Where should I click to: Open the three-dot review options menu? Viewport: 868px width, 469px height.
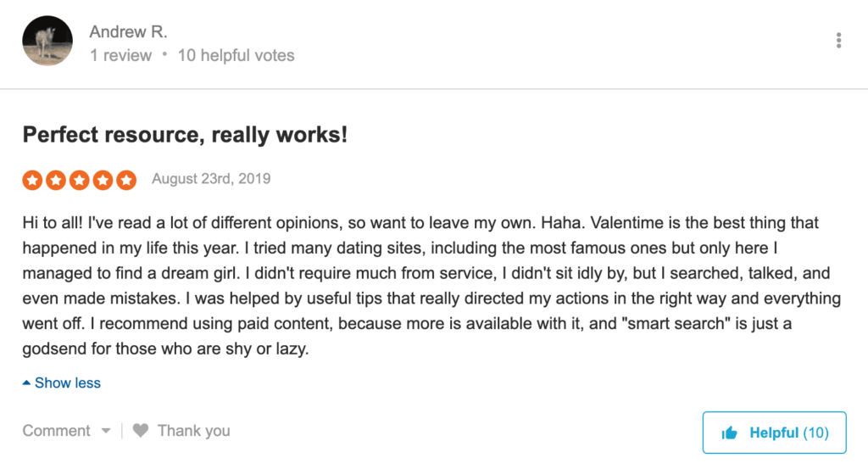tap(838, 41)
